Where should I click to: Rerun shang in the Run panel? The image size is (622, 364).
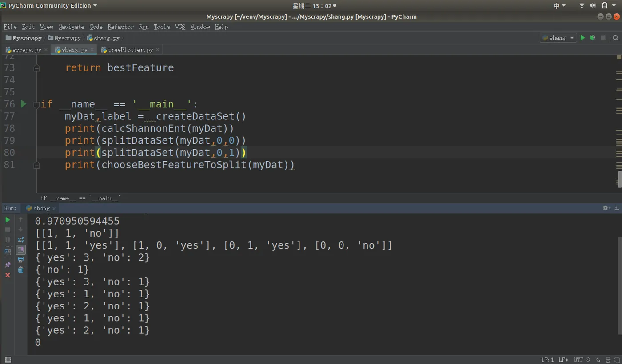[8, 219]
